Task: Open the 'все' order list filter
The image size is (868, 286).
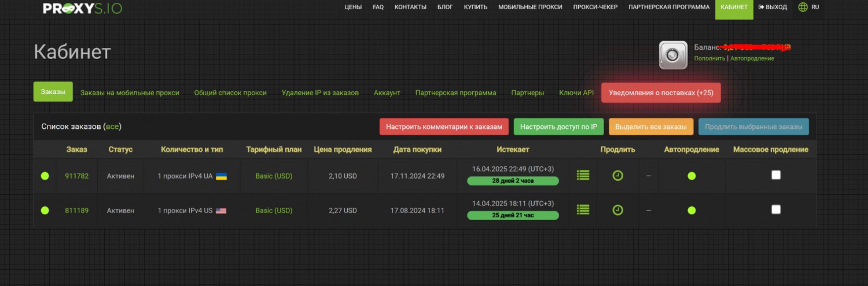Action: [x=112, y=127]
